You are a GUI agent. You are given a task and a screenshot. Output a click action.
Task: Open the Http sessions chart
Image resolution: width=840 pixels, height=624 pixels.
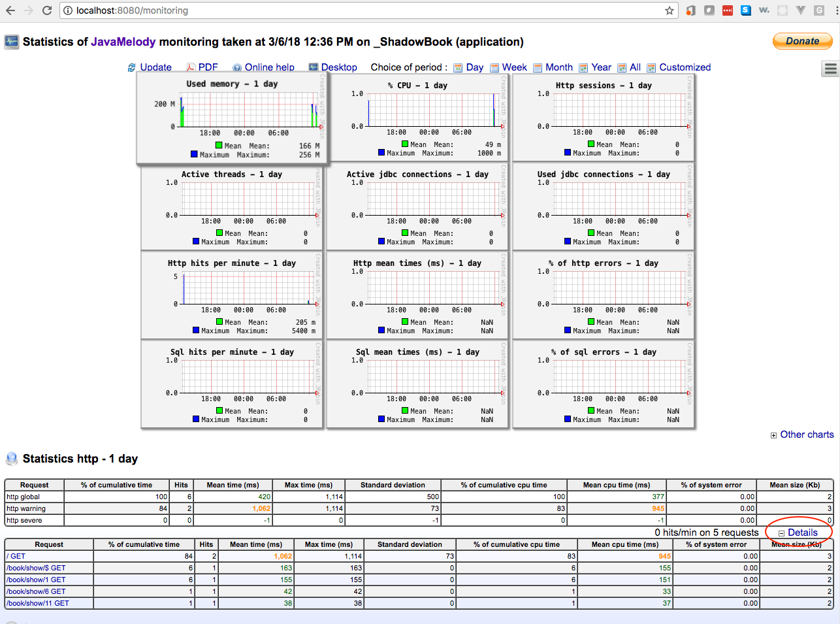(x=604, y=118)
